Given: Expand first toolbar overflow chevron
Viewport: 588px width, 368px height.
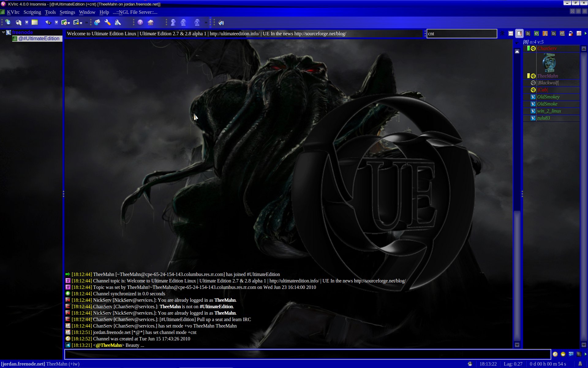Looking at the screenshot, I should [86, 22].
